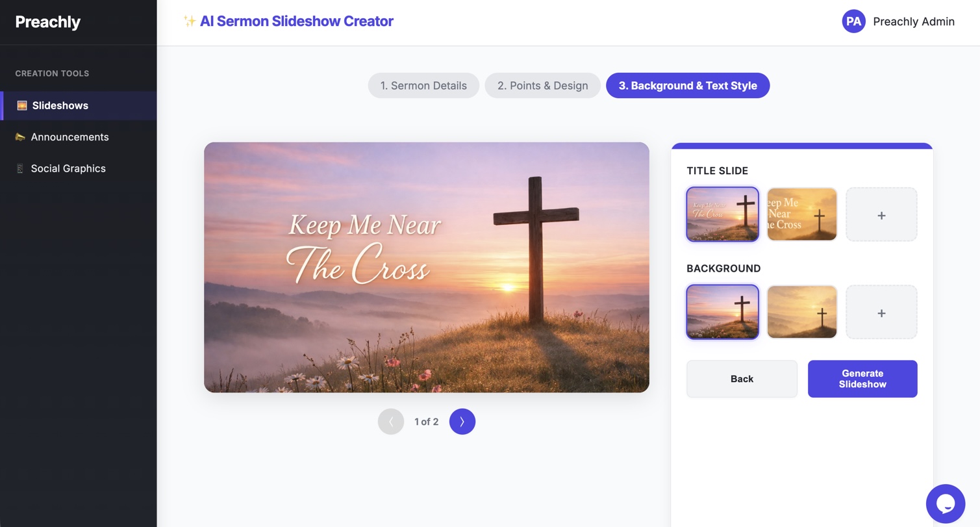Click the PA user avatar
The image size is (980, 527).
pos(853,21)
